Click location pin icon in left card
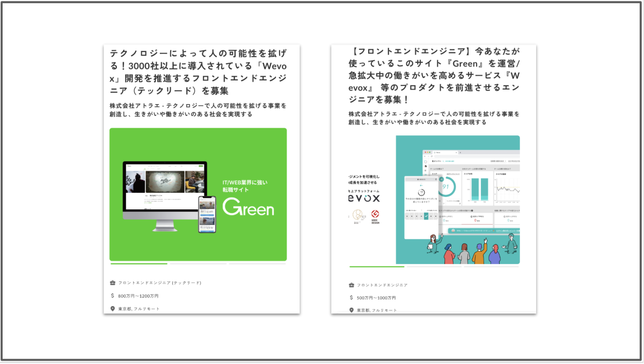The width and height of the screenshot is (644, 364). coord(113,309)
